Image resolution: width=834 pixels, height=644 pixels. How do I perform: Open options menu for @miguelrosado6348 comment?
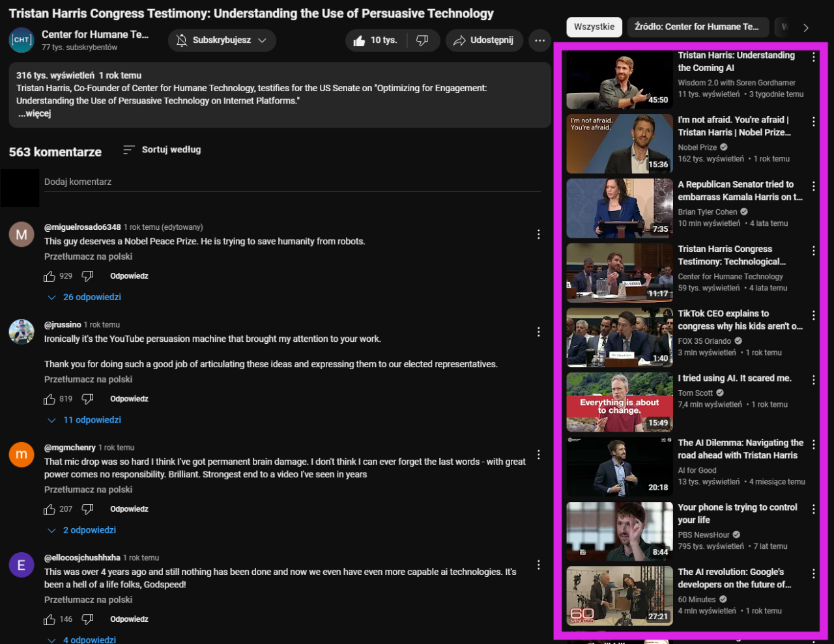point(538,234)
